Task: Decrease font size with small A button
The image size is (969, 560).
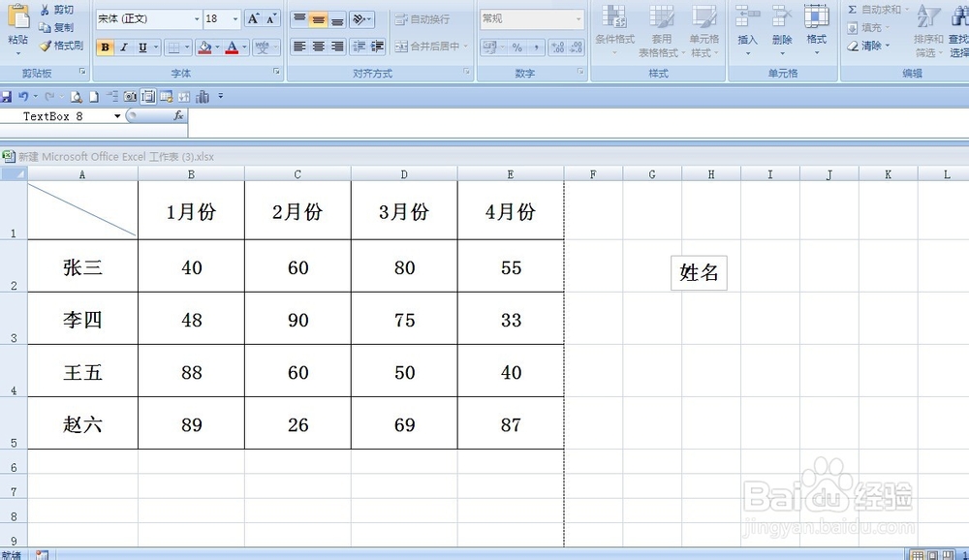Action: pyautogui.click(x=271, y=19)
